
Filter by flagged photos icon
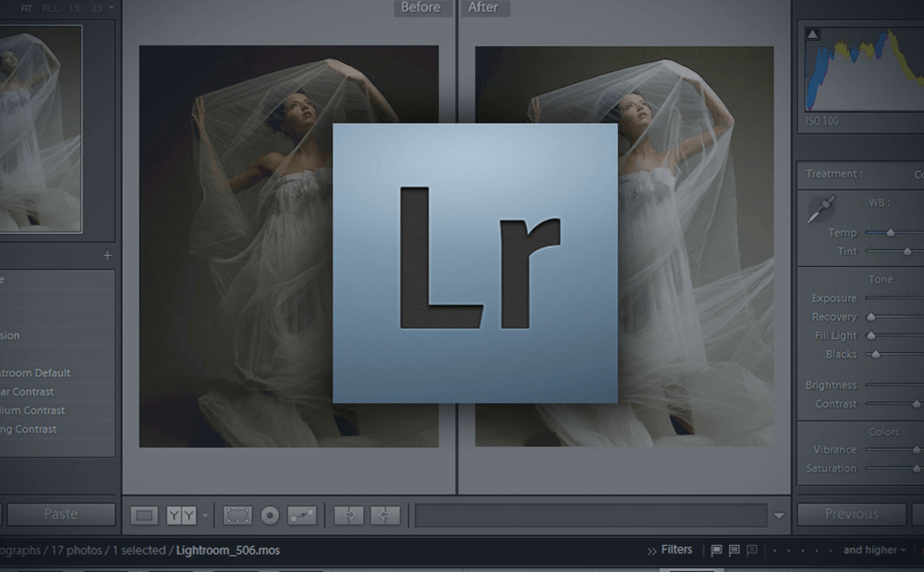[717, 550]
